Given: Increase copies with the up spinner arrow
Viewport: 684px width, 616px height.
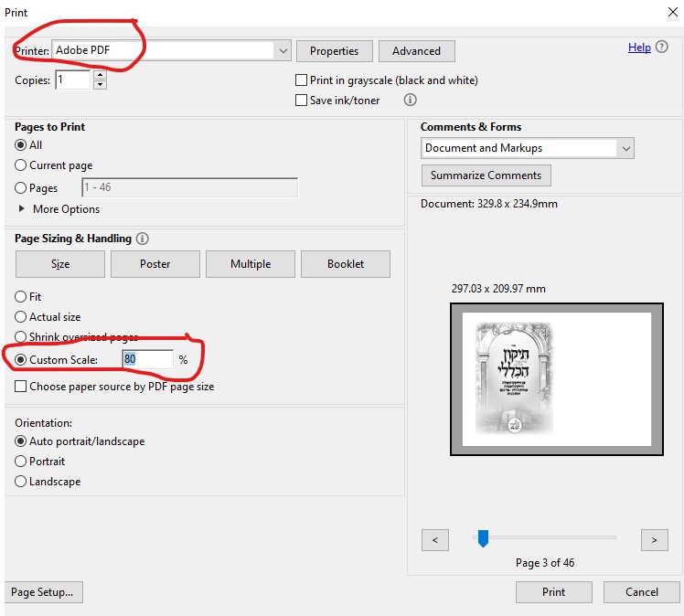Looking at the screenshot, I should pyautogui.click(x=100, y=75).
